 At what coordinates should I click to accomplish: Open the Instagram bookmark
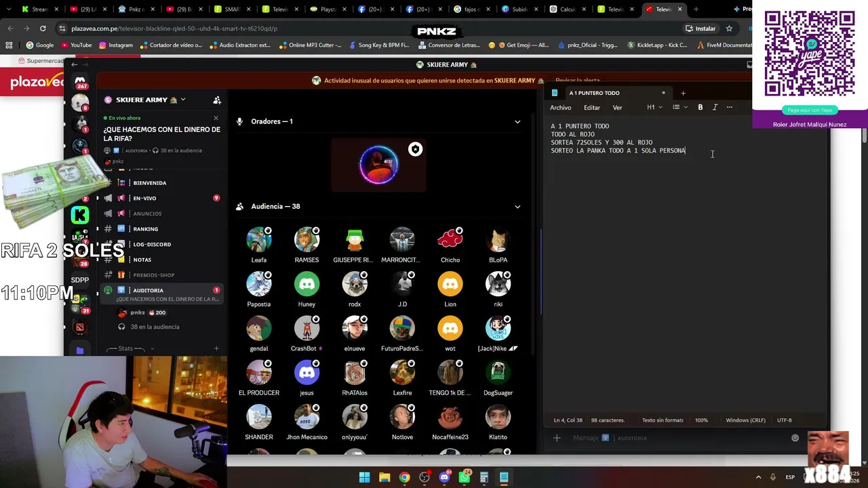tap(116, 45)
